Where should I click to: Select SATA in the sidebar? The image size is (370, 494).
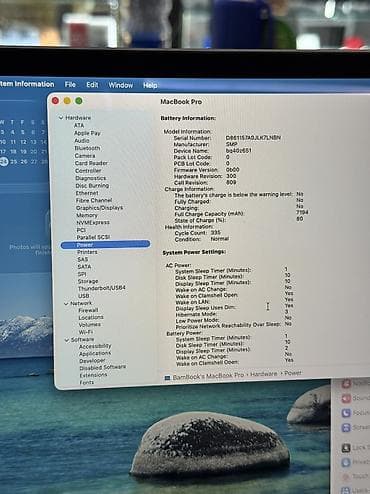[84, 267]
